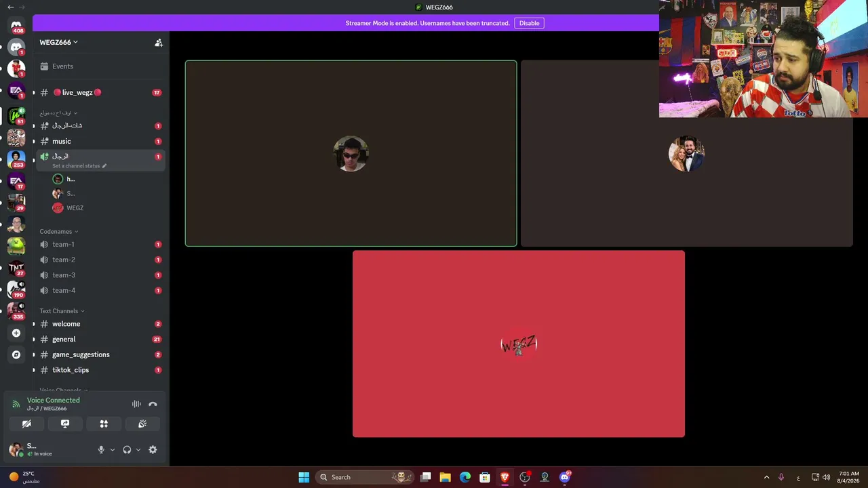
Task: Open File Explorer from the taskbar
Action: point(445,477)
